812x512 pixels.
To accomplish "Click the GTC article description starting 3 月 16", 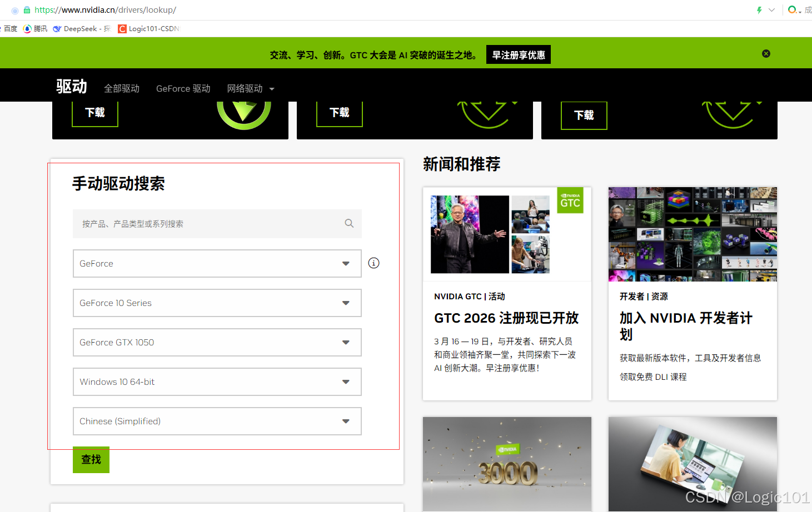I will point(505,355).
